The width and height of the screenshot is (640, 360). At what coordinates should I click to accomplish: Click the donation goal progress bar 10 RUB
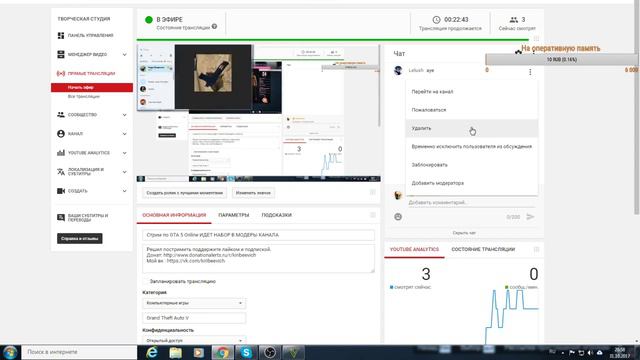[x=562, y=60]
